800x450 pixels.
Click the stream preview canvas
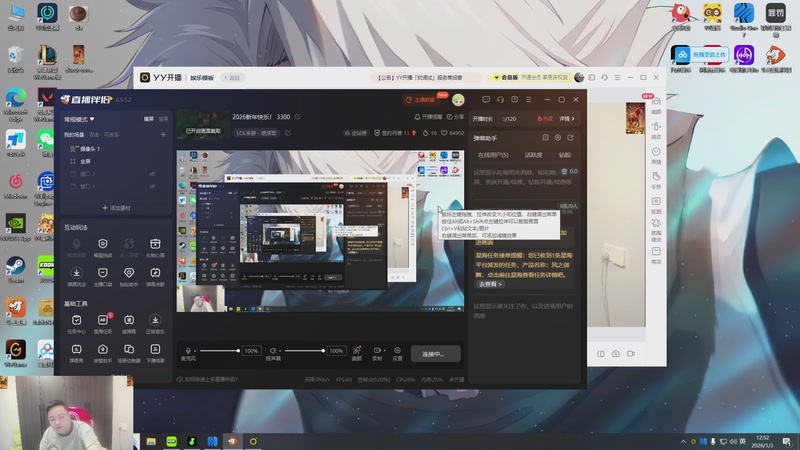click(x=320, y=231)
